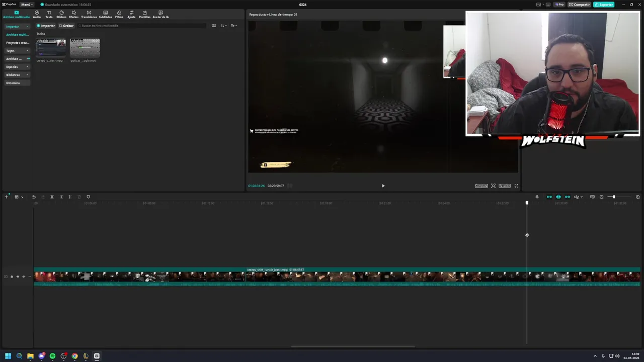
Task: Select the Archivos multimedia top tab
Action: [16, 15]
